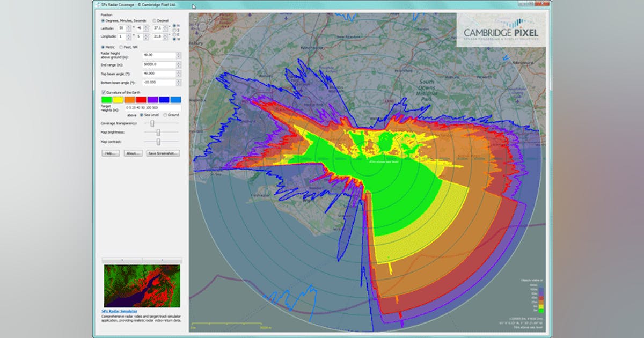This screenshot has width=644, height=338.
Task: Click the Coverage transparency slider
Action: point(153,123)
